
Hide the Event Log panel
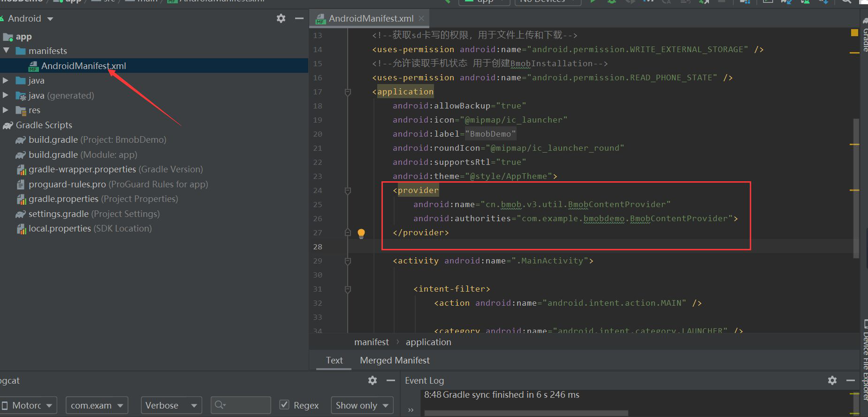coord(851,380)
